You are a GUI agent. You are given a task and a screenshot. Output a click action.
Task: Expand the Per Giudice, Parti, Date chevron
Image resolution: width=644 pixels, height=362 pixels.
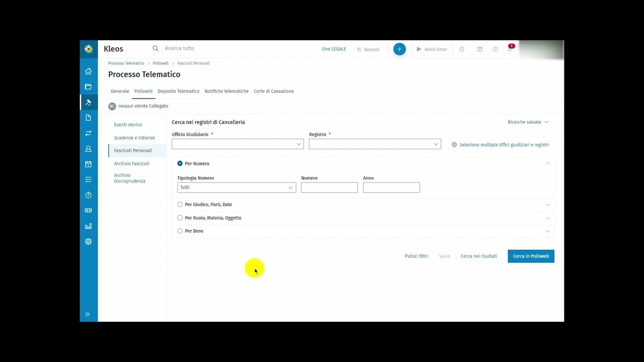[x=547, y=205]
